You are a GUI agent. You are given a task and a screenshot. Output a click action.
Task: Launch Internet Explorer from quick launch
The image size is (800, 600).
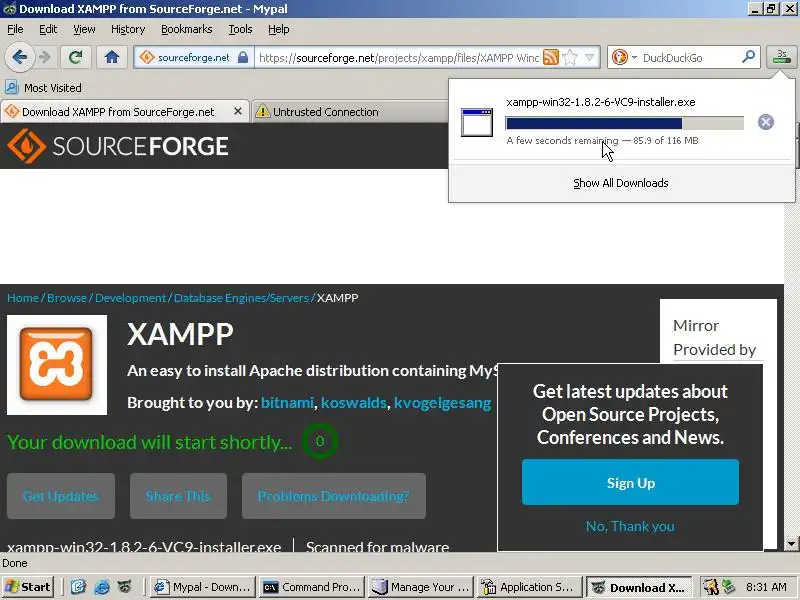click(x=102, y=587)
